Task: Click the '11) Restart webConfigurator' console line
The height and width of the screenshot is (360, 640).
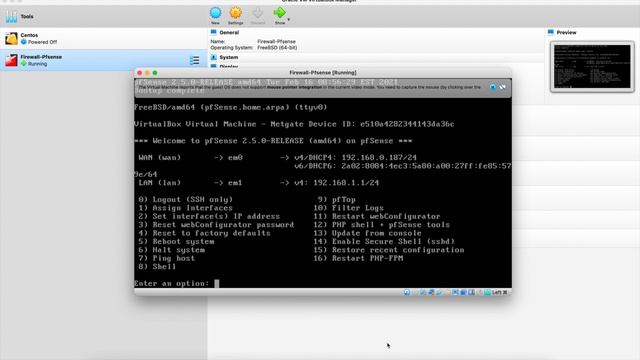Action: pyautogui.click(x=377, y=216)
